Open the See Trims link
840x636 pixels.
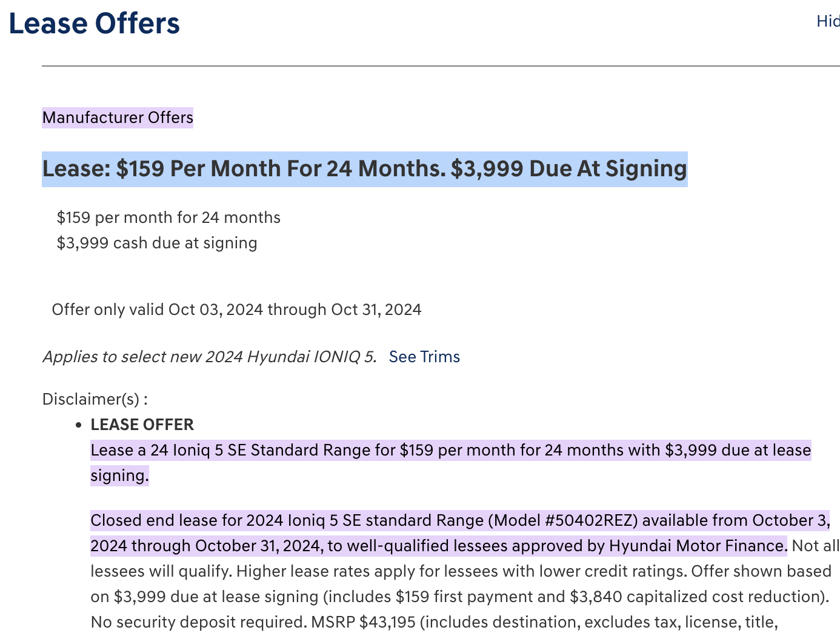[x=424, y=357]
